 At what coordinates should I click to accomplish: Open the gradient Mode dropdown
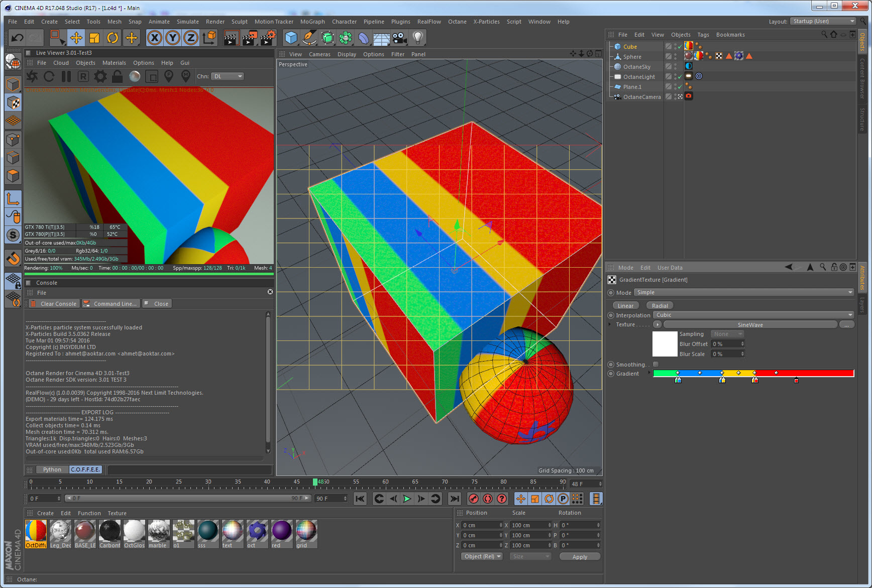pos(744,292)
